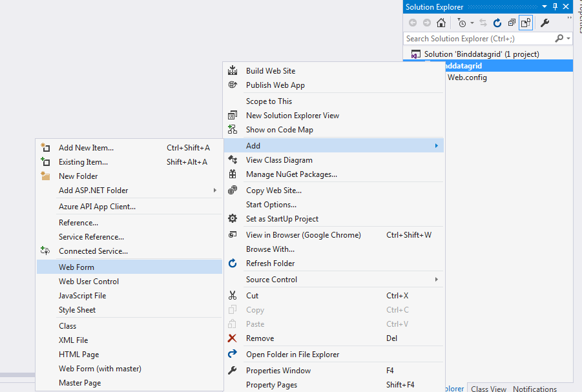Click the Collapse All icon
582x392 pixels.
pos(511,23)
